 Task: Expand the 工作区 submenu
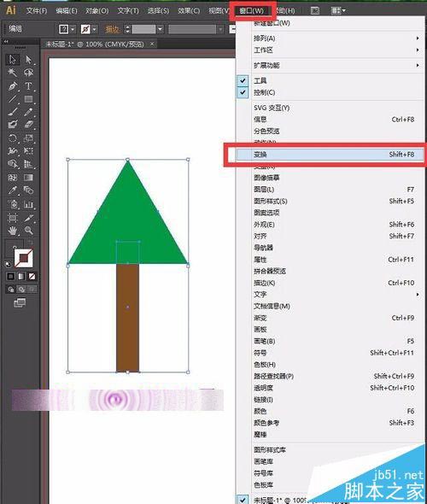point(330,50)
